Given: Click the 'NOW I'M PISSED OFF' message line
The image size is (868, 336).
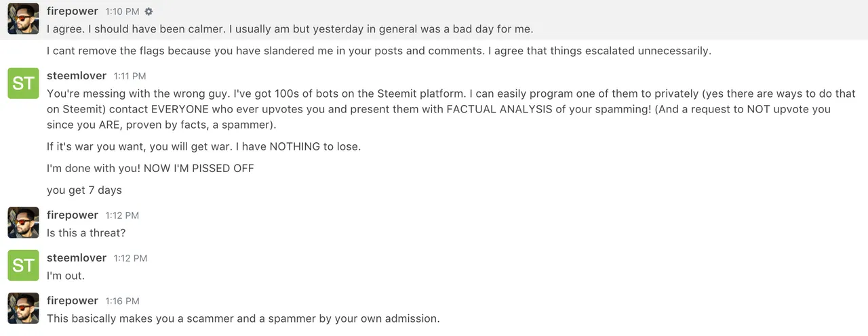Looking at the screenshot, I should (x=151, y=168).
